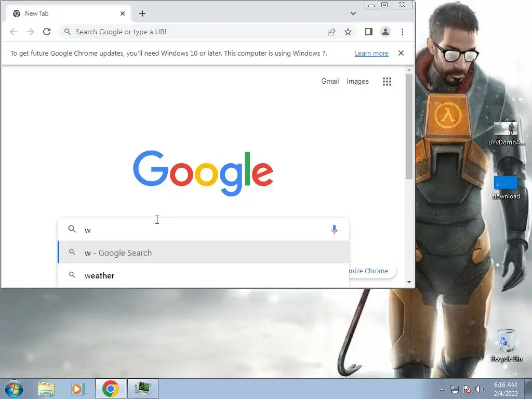Select the download desktop icon
Screen dimensions: 532x399
506,188
